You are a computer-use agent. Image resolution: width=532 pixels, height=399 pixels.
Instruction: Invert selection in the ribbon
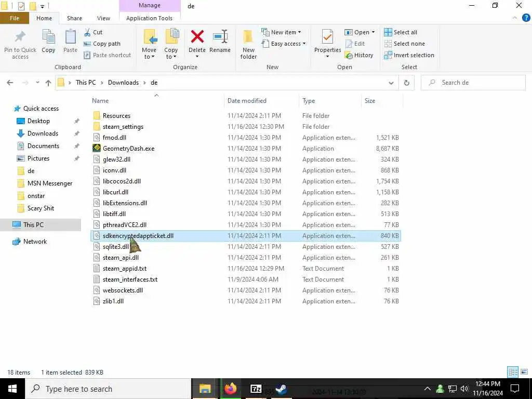coord(409,55)
